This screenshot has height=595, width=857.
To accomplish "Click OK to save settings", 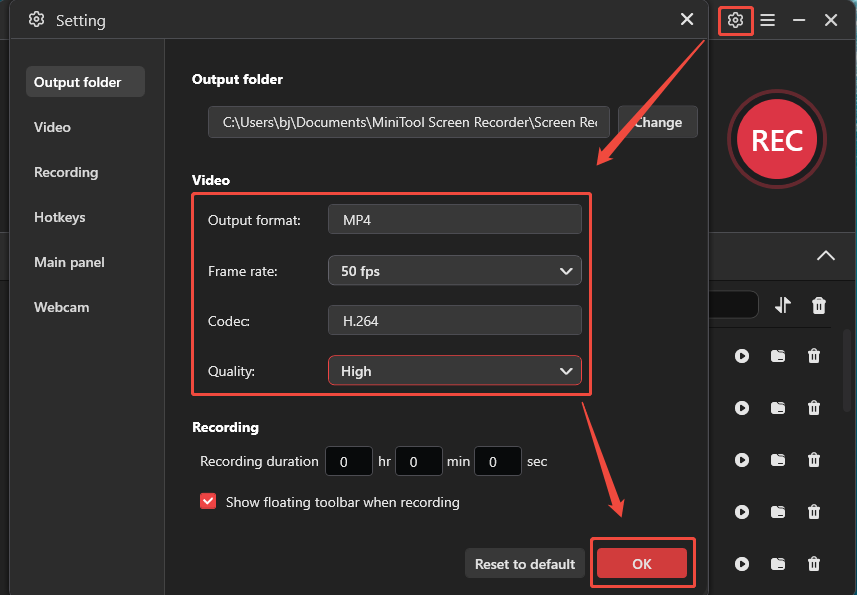I will click(642, 563).
